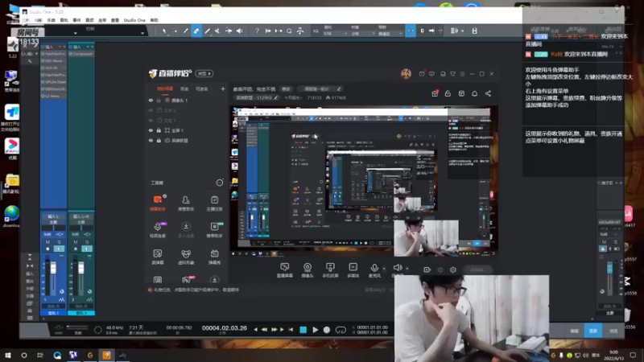Open the snap mode dropdown in Studio One
The width and height of the screenshot is (644, 362).
coord(390,33)
